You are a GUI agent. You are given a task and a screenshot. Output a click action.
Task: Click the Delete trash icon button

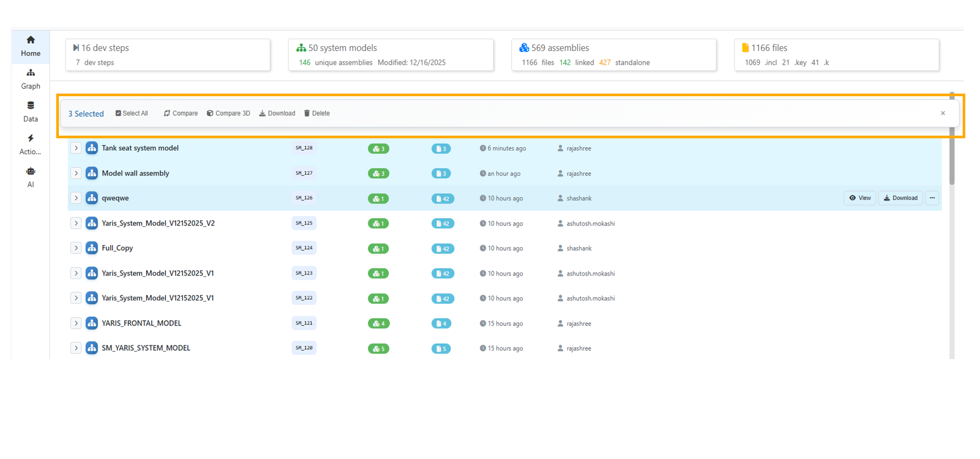point(317,114)
